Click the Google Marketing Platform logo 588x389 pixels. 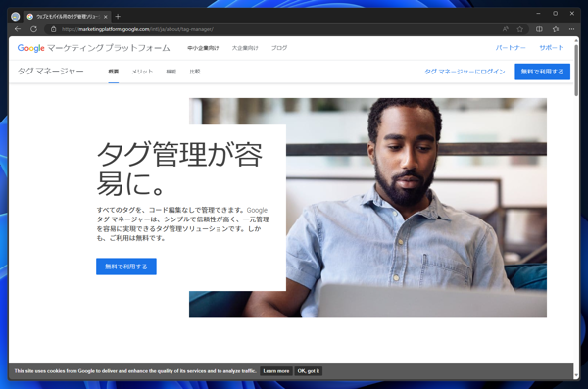pos(93,48)
